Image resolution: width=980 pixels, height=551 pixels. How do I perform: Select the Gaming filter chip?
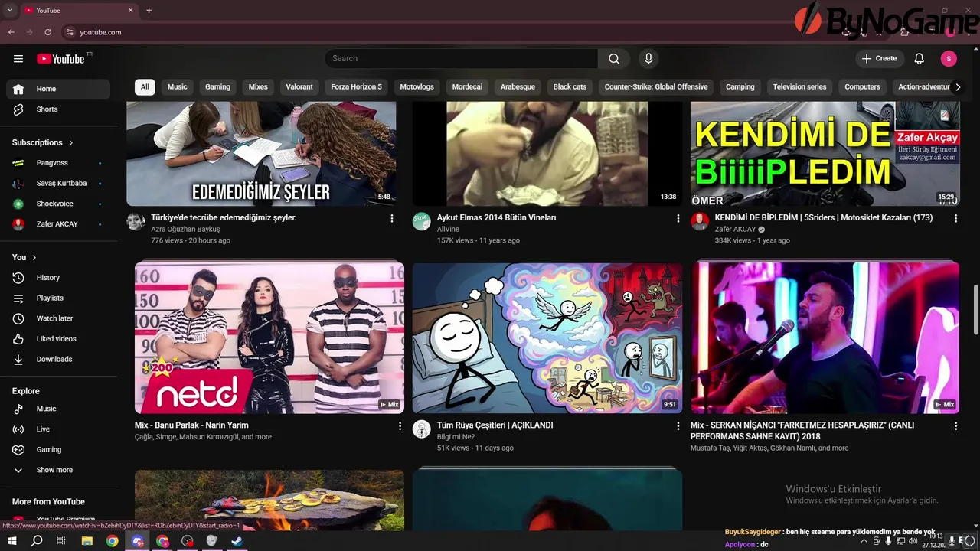click(x=217, y=87)
